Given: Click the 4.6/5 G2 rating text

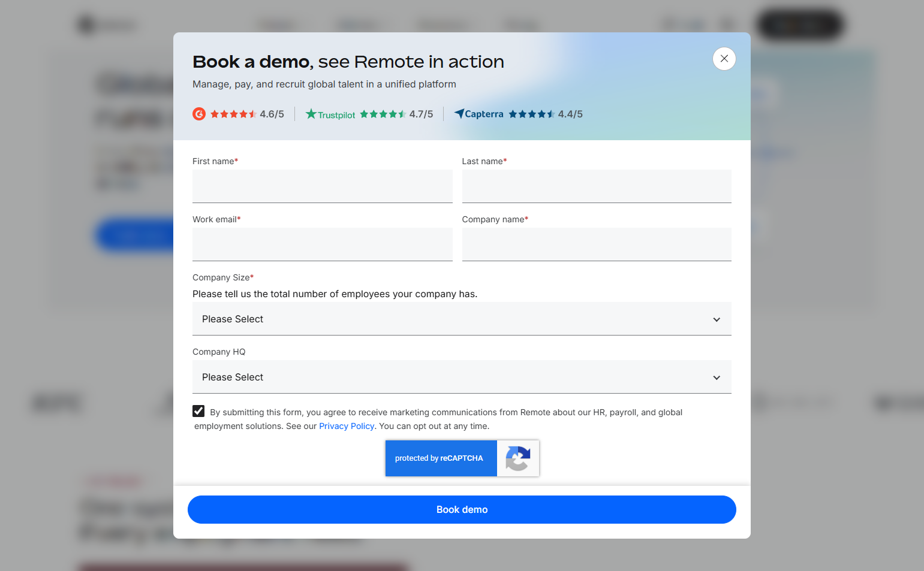Looking at the screenshot, I should 272,114.
